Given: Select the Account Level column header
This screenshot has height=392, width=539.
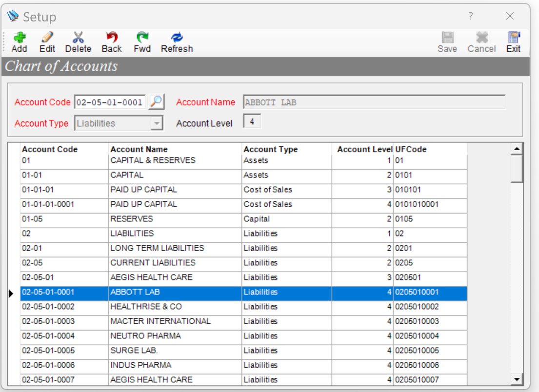Looking at the screenshot, I should [362, 149].
